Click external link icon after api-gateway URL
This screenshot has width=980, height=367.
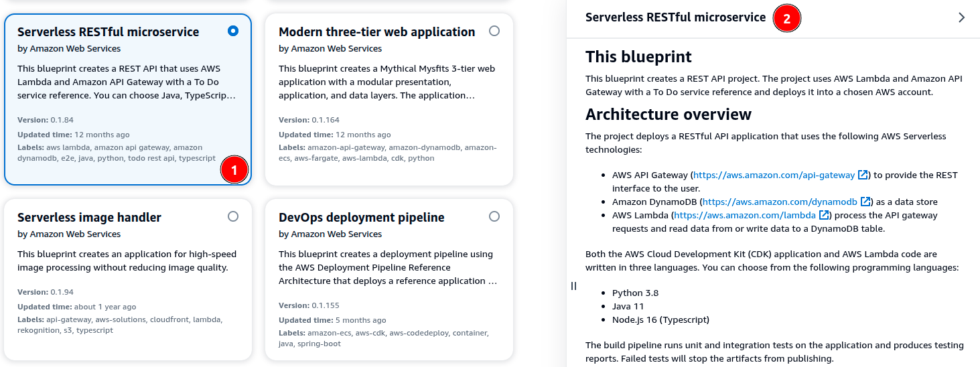click(x=863, y=175)
